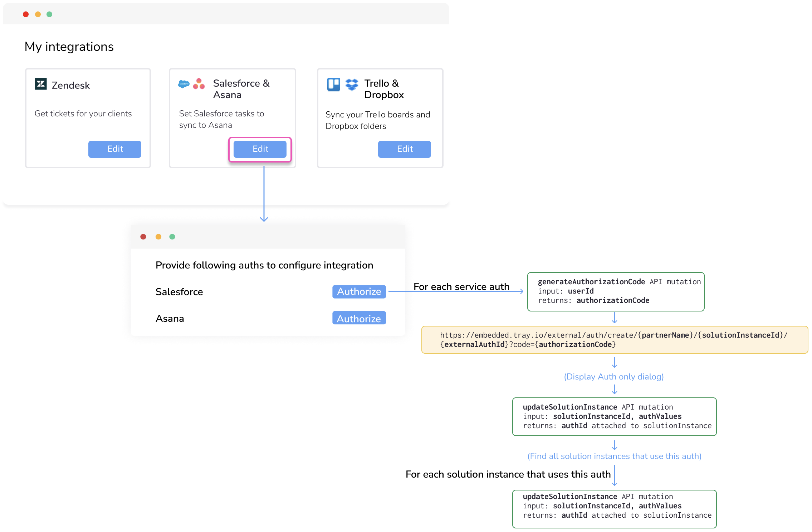812x532 pixels.
Task: Click the Dropbox logo icon
Action: [352, 84]
